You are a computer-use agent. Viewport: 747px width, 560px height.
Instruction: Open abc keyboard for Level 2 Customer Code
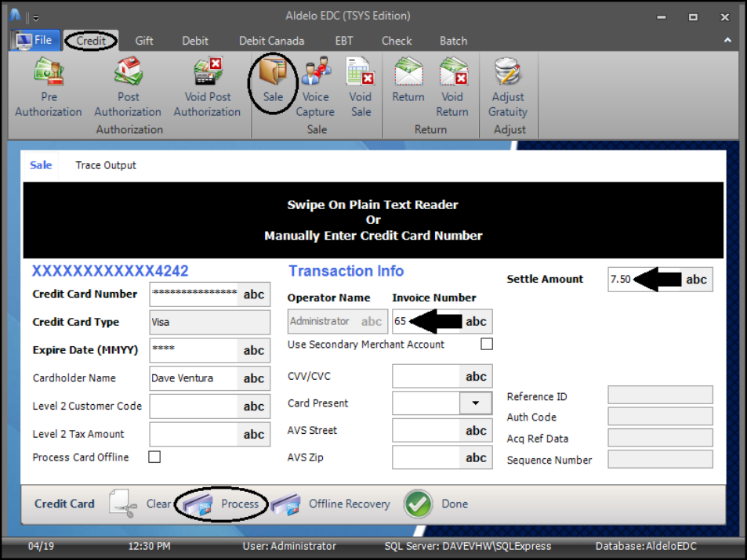pyautogui.click(x=253, y=406)
